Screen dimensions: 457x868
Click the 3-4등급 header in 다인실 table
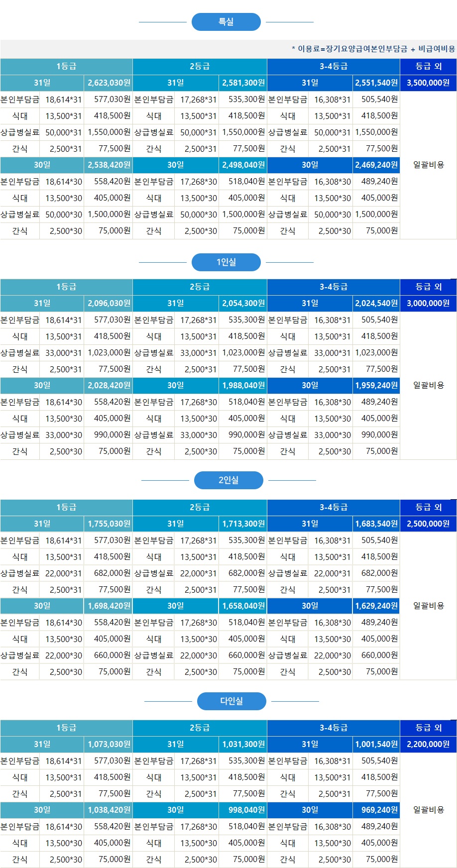[334, 728]
